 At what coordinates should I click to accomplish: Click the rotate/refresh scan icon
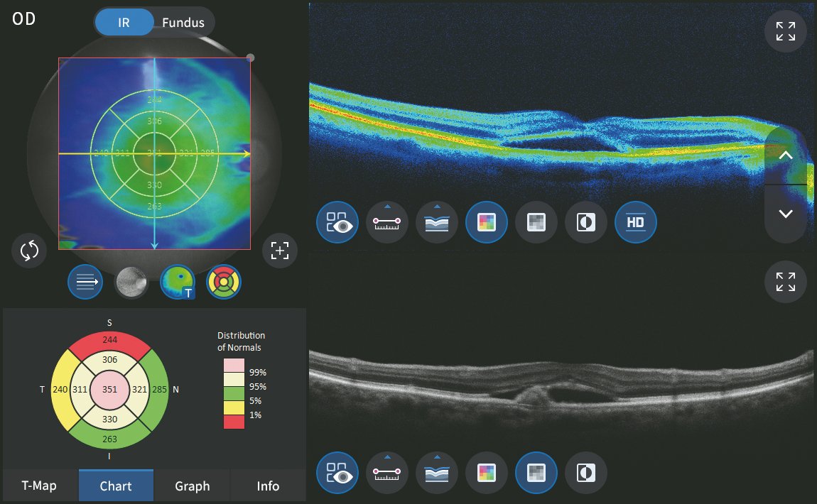(x=29, y=251)
